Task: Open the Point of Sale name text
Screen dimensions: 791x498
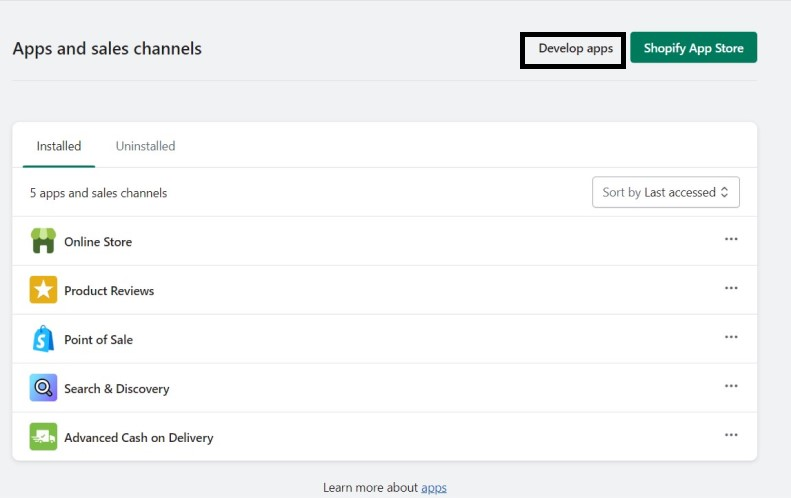Action: click(x=98, y=340)
